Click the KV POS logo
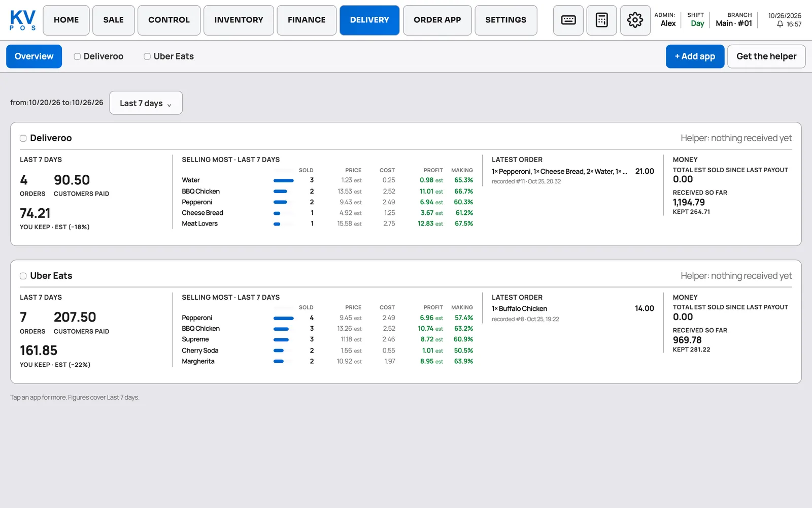 point(23,20)
